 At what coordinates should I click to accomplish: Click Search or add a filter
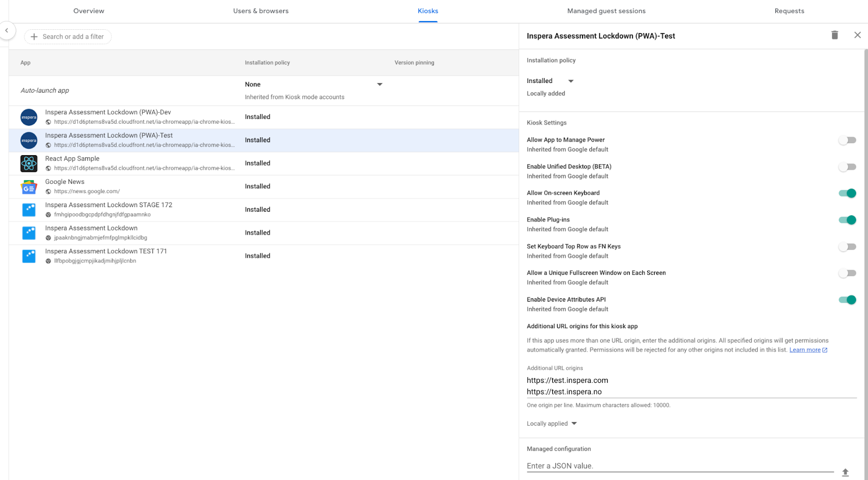click(x=68, y=37)
